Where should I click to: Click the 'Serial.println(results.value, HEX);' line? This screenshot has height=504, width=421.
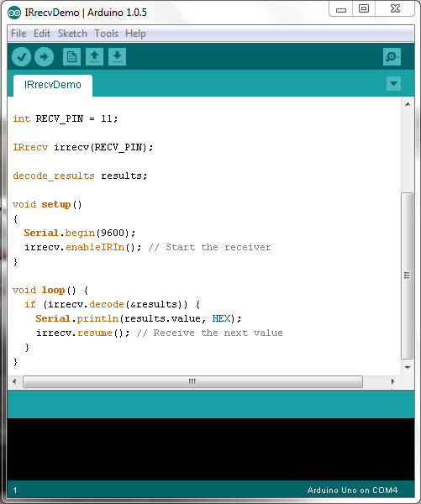139,318
